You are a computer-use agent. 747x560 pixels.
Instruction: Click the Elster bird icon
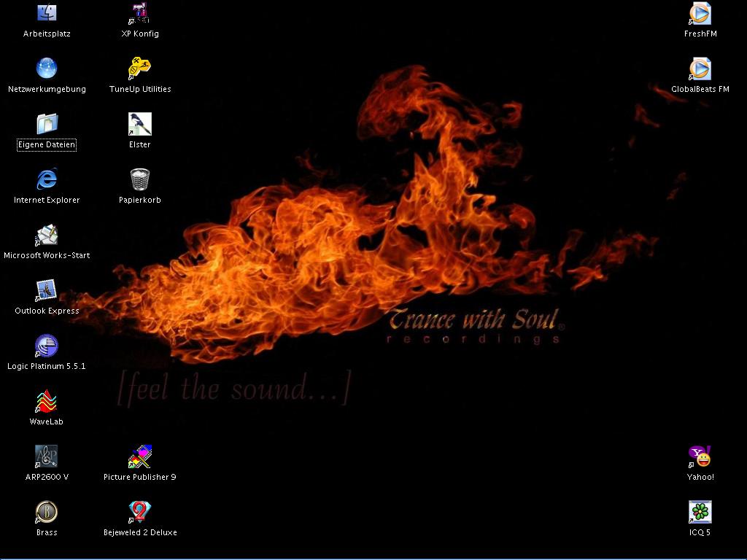pos(140,124)
